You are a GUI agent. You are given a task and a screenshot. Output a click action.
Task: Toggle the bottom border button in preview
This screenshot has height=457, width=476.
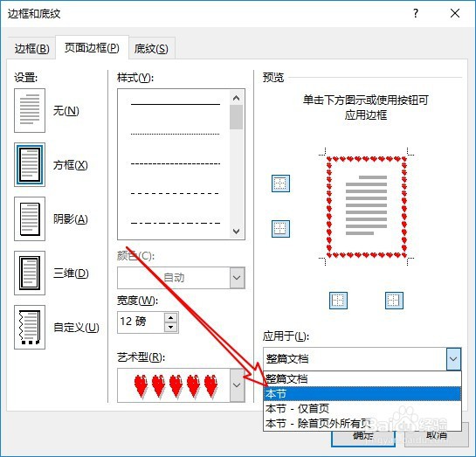pyautogui.click(x=280, y=229)
